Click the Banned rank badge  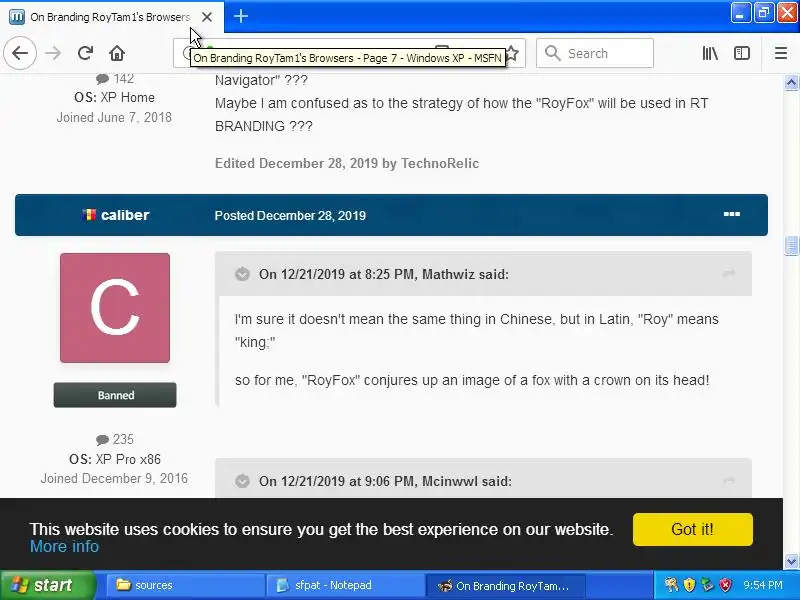115,395
